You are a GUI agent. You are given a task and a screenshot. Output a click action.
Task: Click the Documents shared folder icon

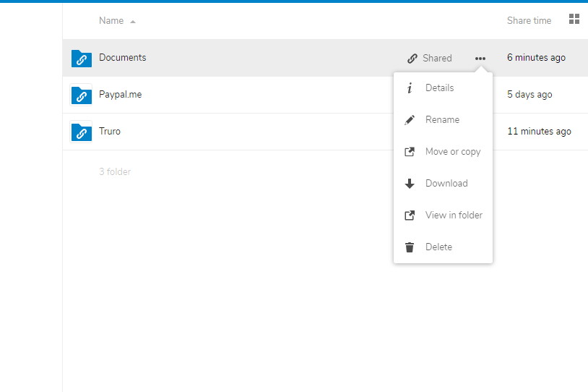(82, 59)
